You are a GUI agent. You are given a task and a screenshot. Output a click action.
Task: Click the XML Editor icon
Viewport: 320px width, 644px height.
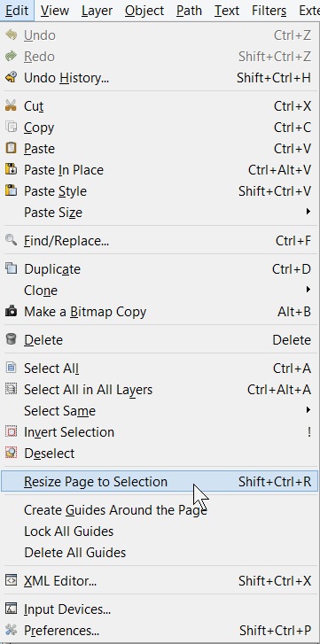pos(11,580)
